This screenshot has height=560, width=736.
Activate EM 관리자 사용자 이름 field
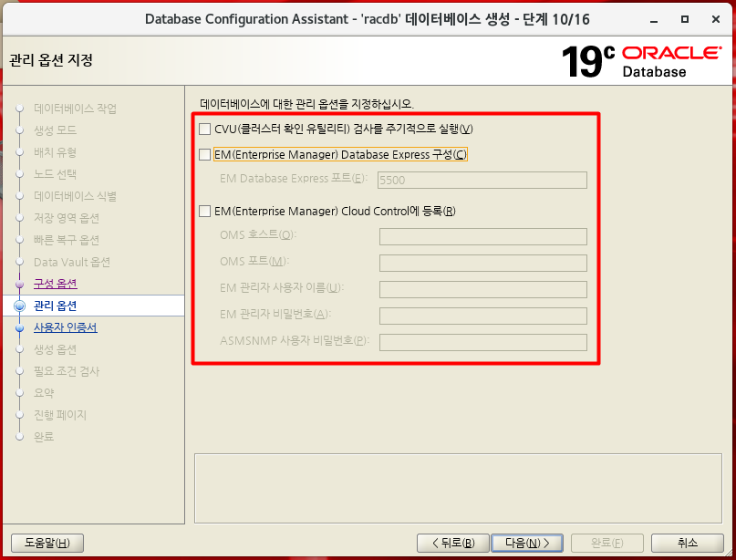click(x=483, y=289)
